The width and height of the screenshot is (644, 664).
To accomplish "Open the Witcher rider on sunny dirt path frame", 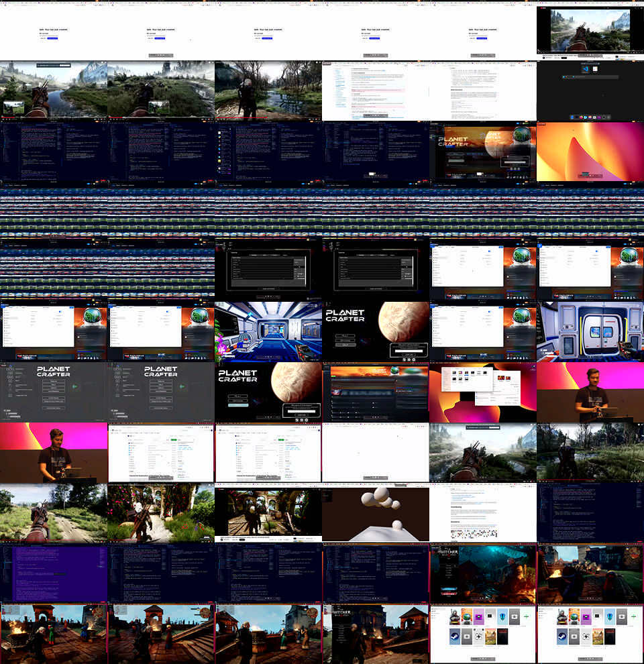I will pos(54,513).
